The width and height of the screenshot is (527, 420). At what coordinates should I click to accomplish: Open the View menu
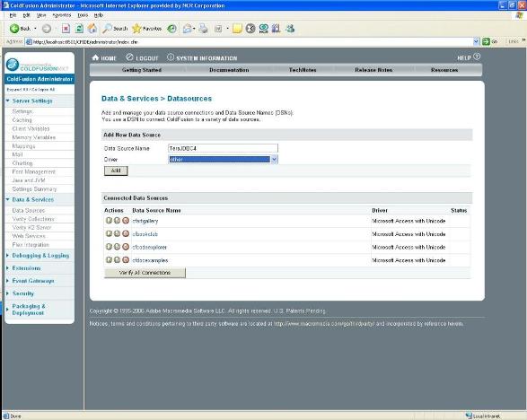[41, 15]
